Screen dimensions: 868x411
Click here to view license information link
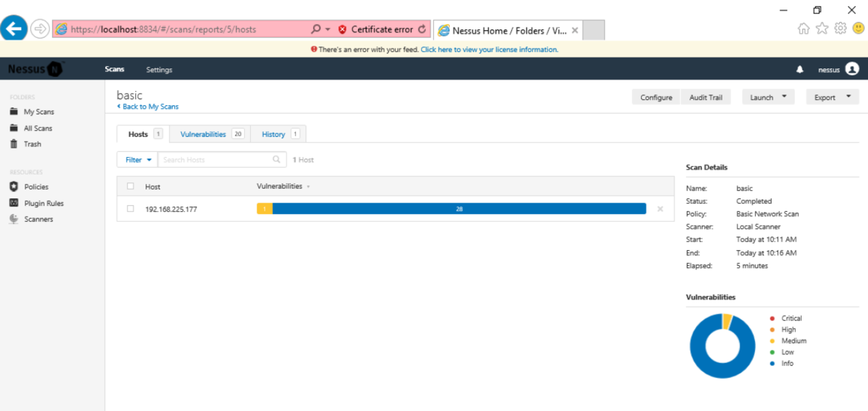point(489,49)
